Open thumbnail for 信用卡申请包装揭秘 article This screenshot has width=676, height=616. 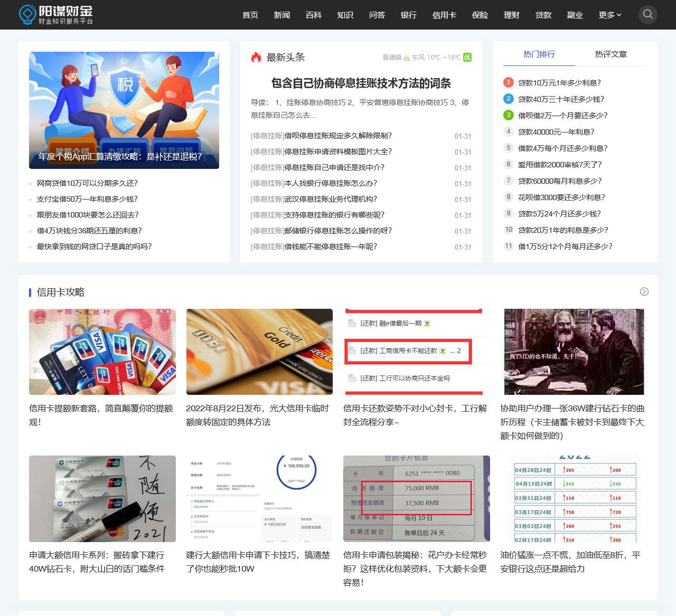tap(417, 499)
